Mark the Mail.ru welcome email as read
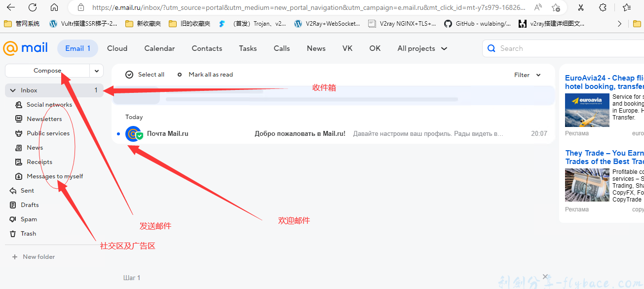Image resolution: width=644 pixels, height=289 pixels. pos(118,133)
